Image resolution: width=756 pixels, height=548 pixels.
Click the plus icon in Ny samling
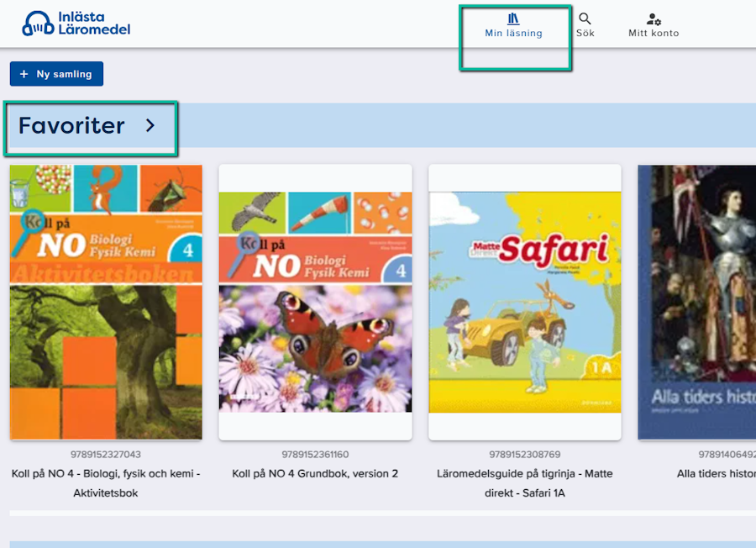tap(24, 74)
